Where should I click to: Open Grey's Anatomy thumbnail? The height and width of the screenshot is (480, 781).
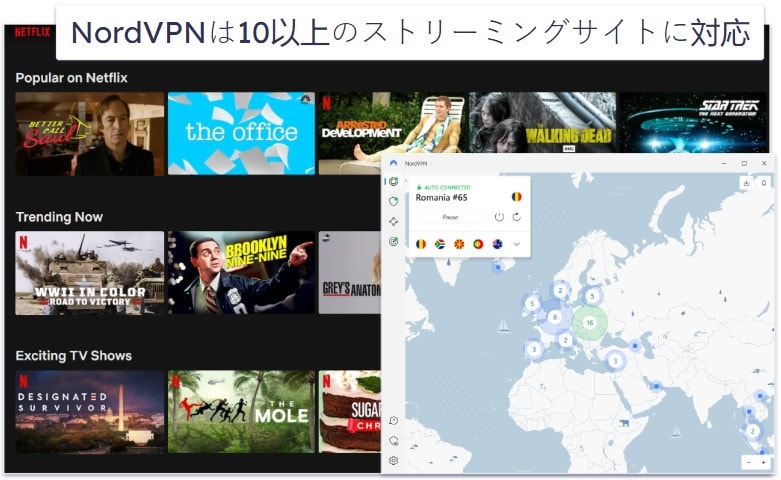pyautogui.click(x=350, y=272)
